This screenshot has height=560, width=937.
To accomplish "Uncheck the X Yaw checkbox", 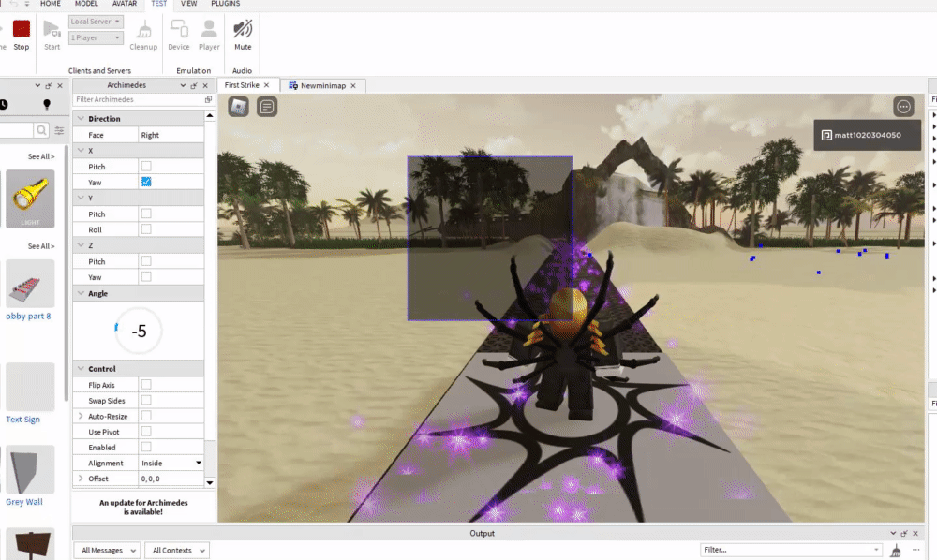I will (146, 182).
